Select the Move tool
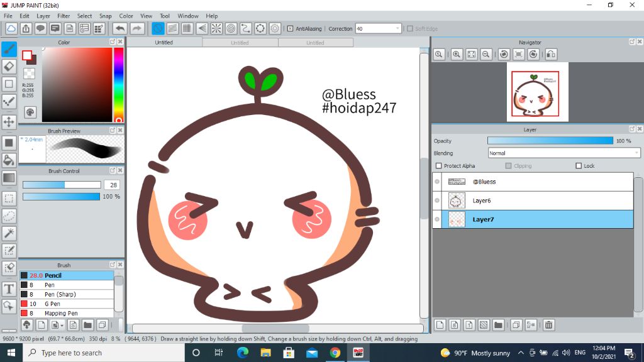This screenshot has width=644, height=362. [9, 122]
